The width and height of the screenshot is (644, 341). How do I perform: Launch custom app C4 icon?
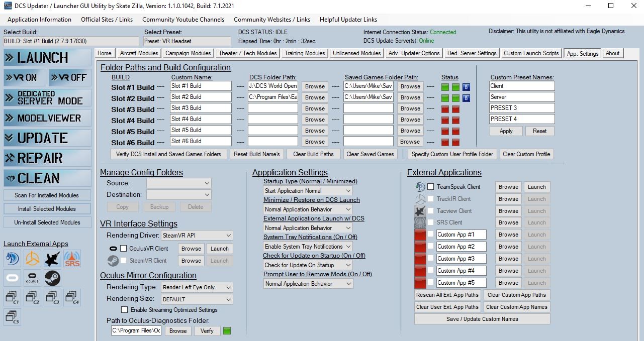(x=72, y=298)
